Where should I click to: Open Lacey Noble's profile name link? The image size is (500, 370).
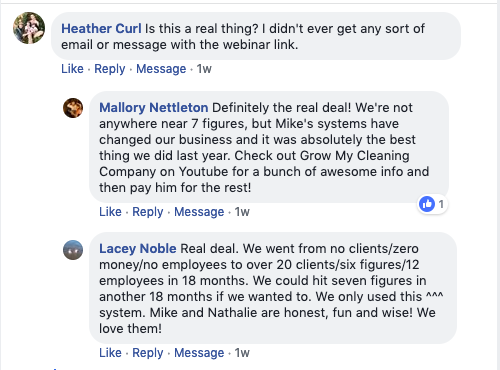pos(138,249)
